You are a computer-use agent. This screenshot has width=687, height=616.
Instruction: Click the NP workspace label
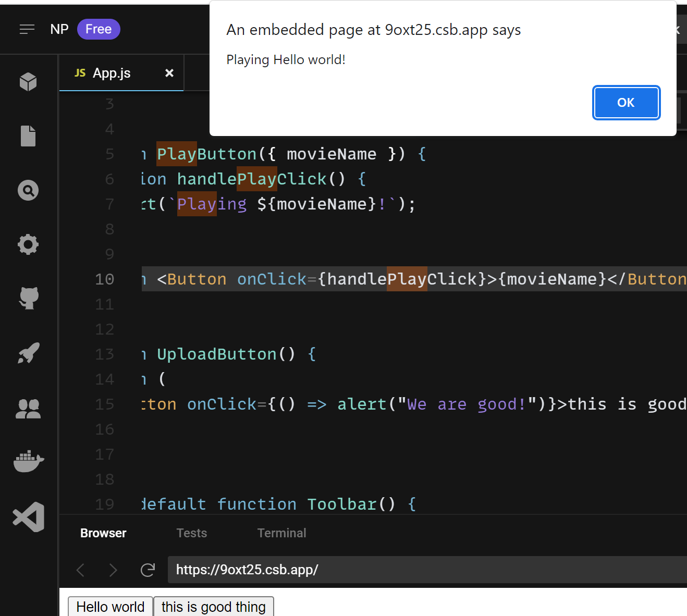(x=59, y=29)
